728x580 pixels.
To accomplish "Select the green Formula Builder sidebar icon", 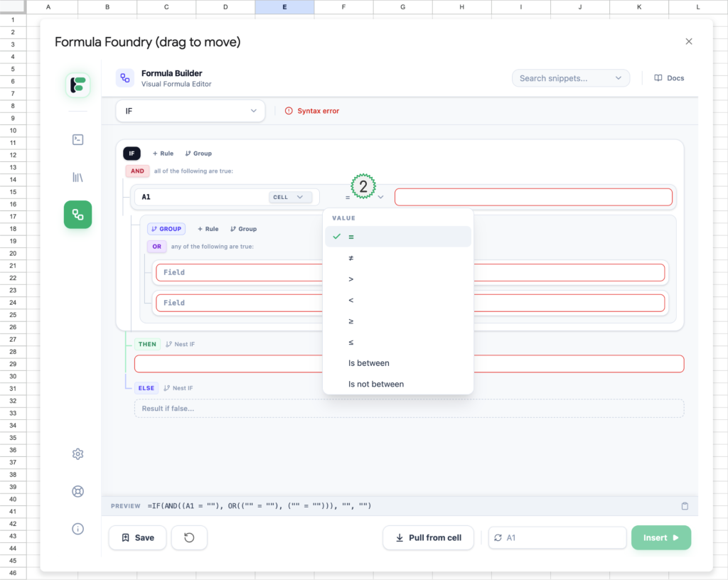I will (78, 215).
